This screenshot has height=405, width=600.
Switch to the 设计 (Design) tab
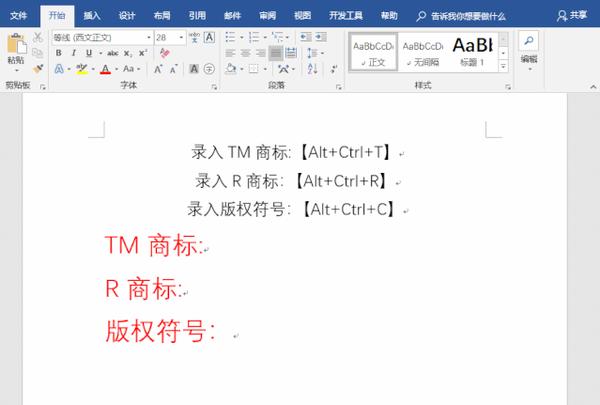[127, 16]
